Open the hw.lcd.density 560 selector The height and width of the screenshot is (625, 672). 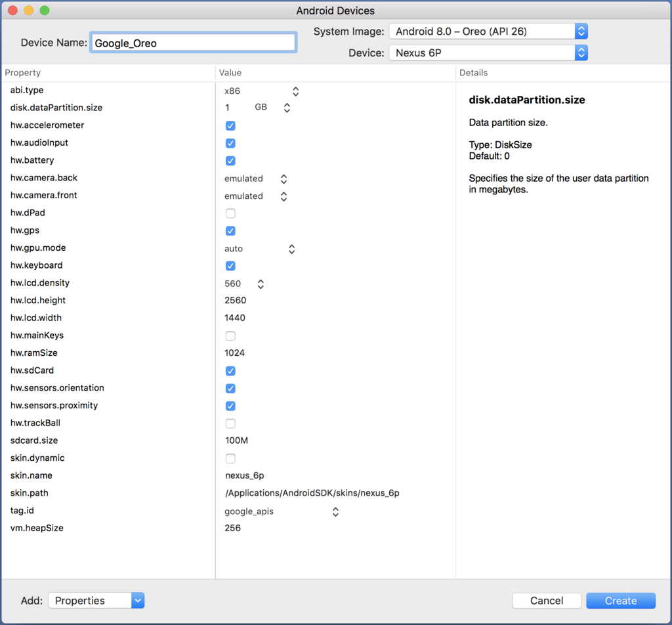(244, 284)
